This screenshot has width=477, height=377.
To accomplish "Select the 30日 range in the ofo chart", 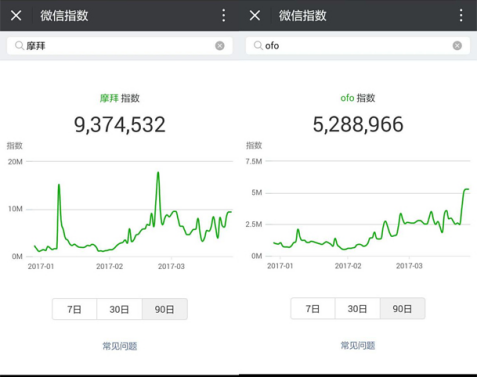I will point(357,309).
